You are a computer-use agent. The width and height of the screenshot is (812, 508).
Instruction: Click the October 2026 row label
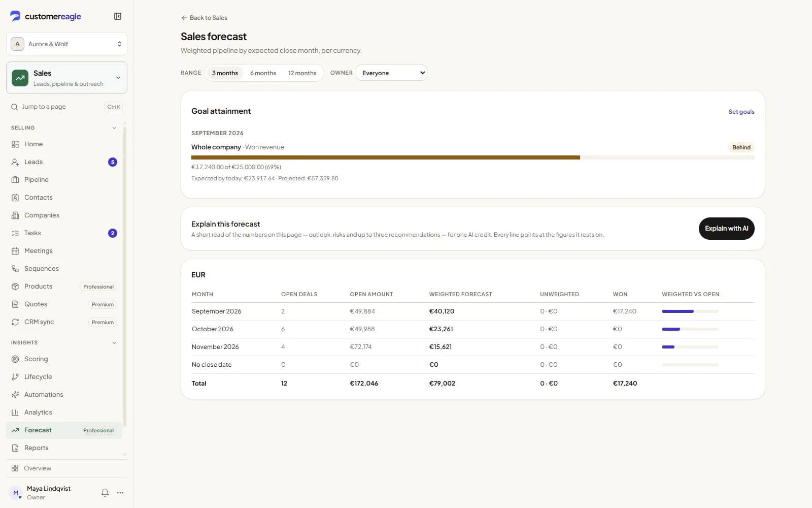click(x=213, y=329)
